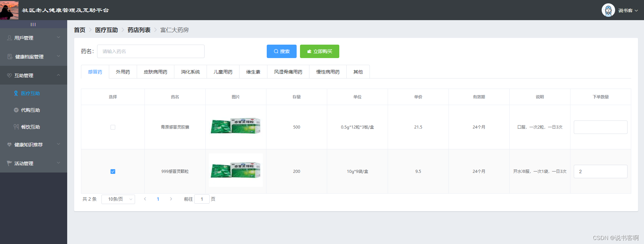The image size is (644, 244).
Task: Expand the 活动管理 menu chevron
Action: [58, 163]
